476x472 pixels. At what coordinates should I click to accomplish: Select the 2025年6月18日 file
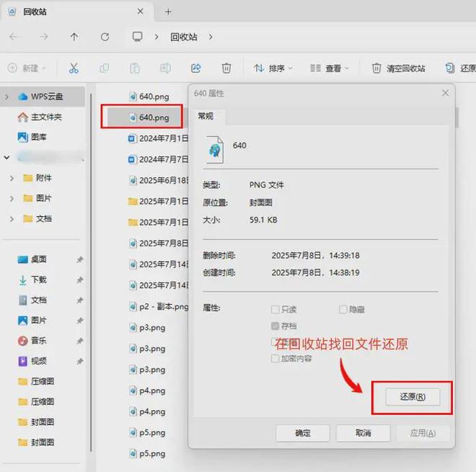click(159, 180)
